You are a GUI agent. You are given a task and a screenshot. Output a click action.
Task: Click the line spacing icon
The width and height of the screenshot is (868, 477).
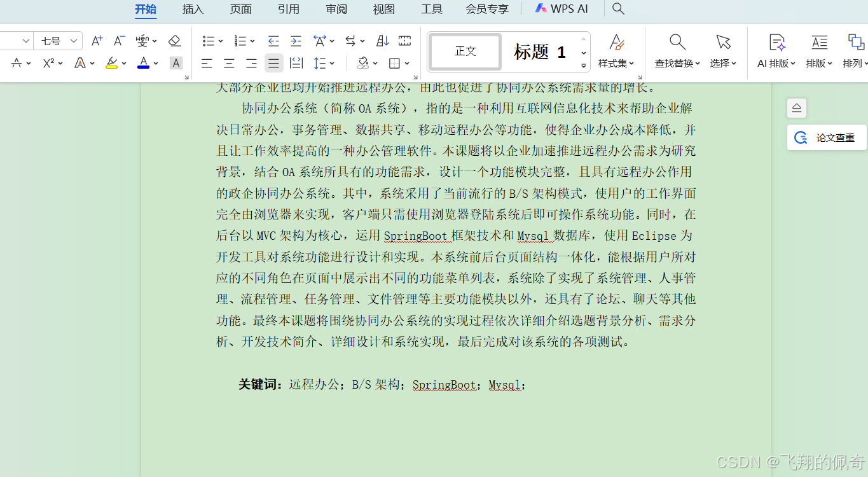coord(319,63)
